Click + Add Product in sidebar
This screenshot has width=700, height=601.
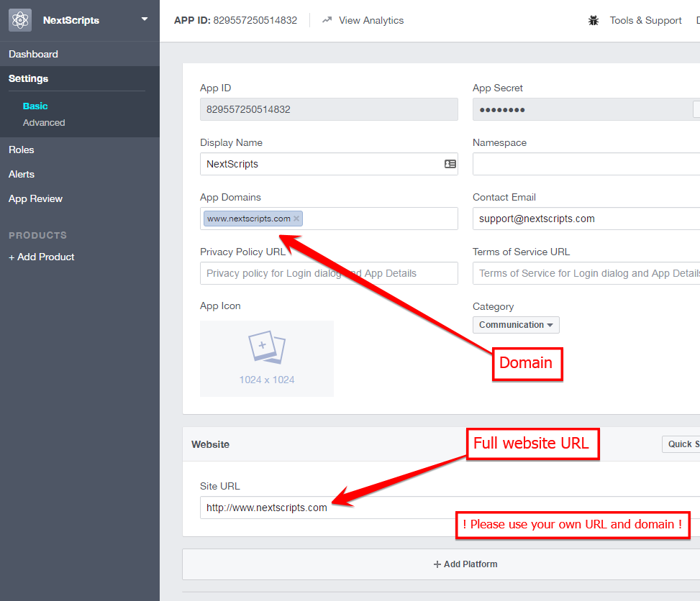[42, 257]
